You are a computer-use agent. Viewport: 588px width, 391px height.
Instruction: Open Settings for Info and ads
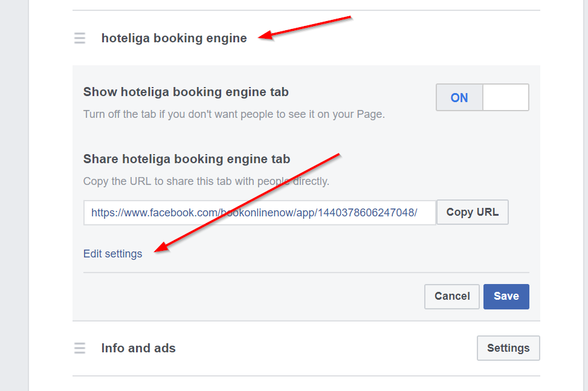pos(508,348)
